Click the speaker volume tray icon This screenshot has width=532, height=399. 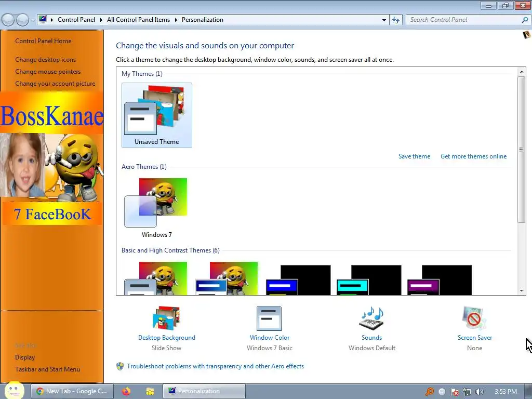[479, 392]
